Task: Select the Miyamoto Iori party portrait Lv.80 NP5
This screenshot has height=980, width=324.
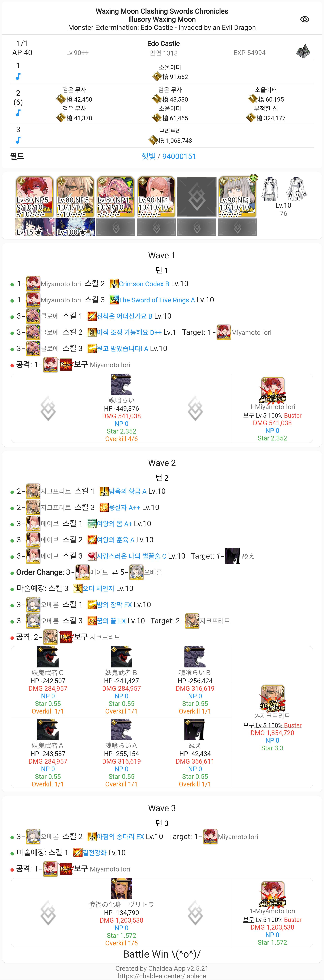Action: (34, 197)
